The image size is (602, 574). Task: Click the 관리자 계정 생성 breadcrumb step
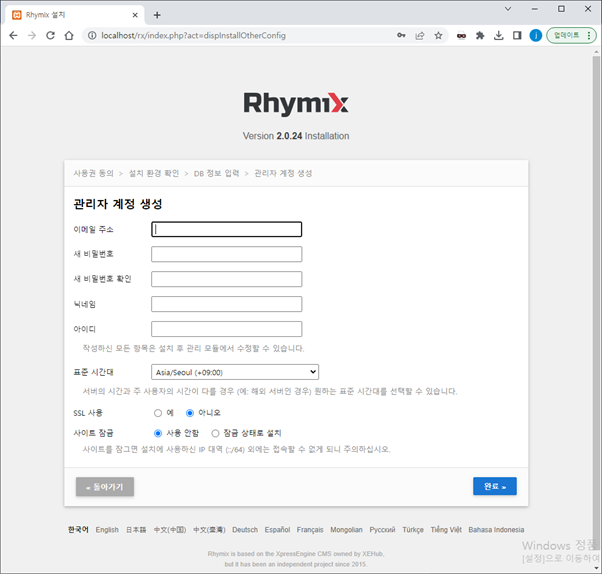[283, 173]
